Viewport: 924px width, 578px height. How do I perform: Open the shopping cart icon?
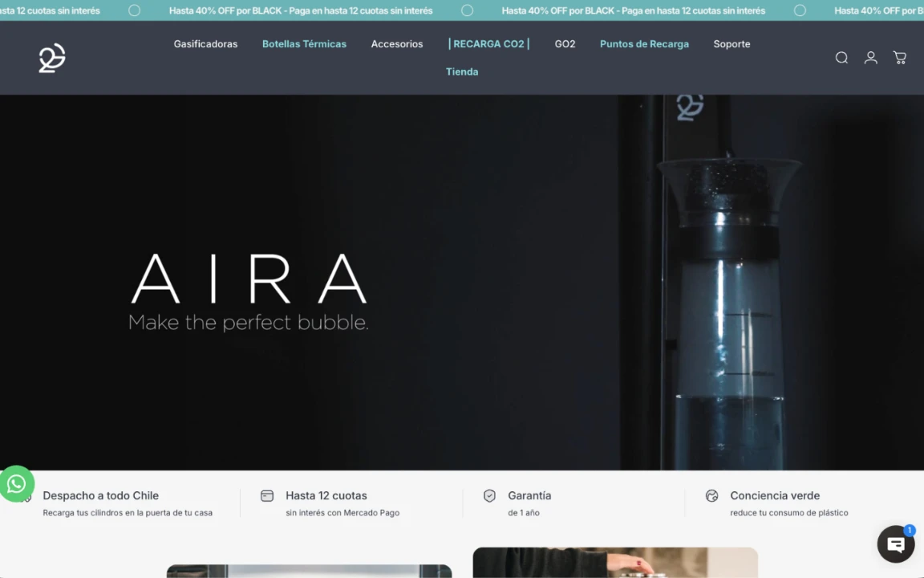pyautogui.click(x=899, y=58)
